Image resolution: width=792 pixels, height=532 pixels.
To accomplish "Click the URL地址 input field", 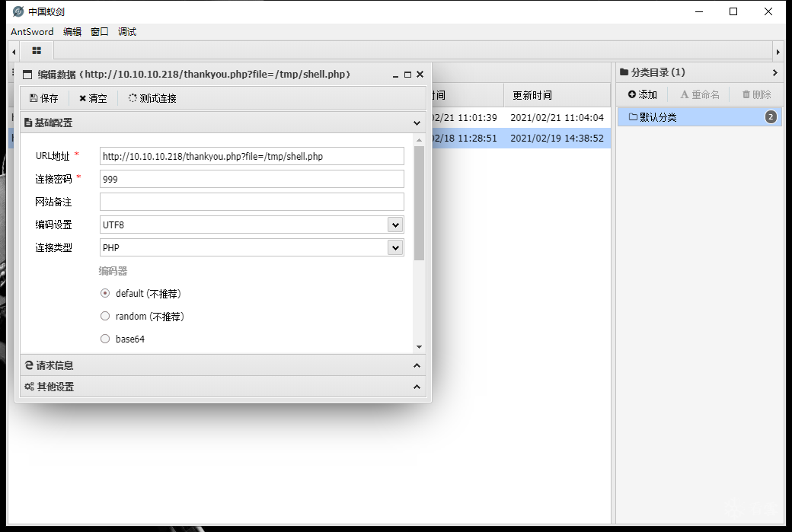I will (251, 156).
